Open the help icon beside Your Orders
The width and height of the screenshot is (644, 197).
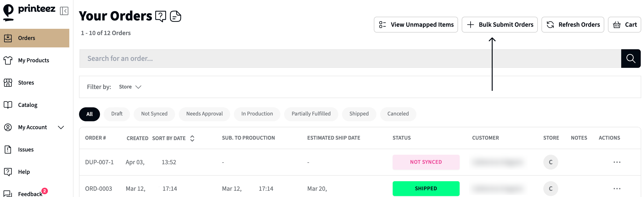point(160,16)
